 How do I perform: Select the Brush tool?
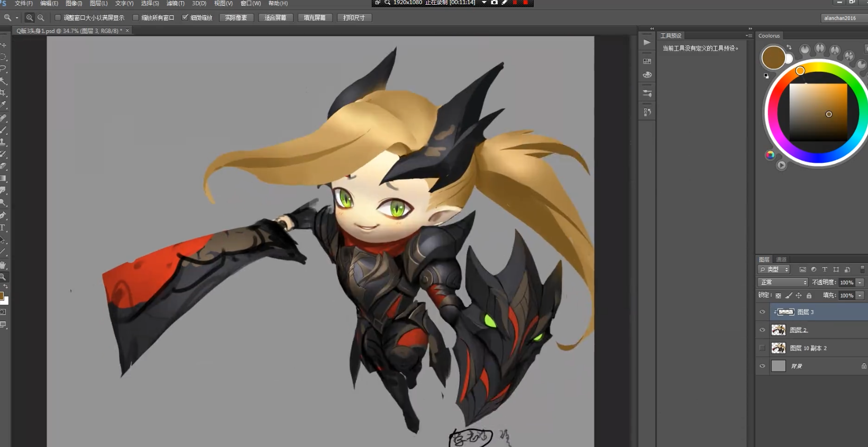[x=3, y=130]
